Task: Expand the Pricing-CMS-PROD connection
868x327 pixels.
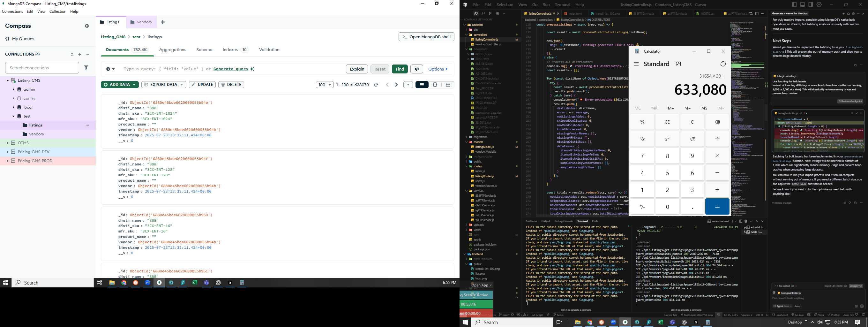Action: click(x=7, y=161)
